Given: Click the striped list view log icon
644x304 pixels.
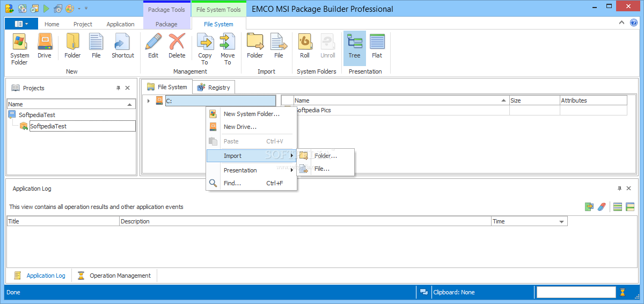Looking at the screenshot, I should tap(618, 207).
